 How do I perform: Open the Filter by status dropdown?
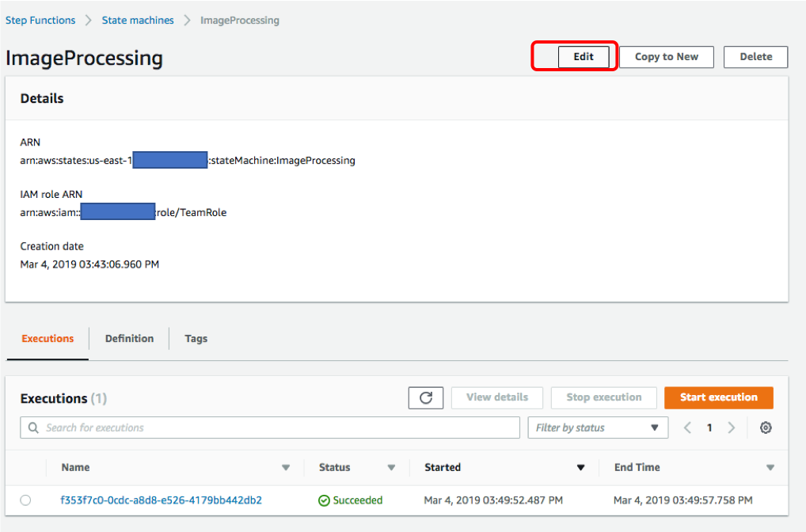click(598, 427)
